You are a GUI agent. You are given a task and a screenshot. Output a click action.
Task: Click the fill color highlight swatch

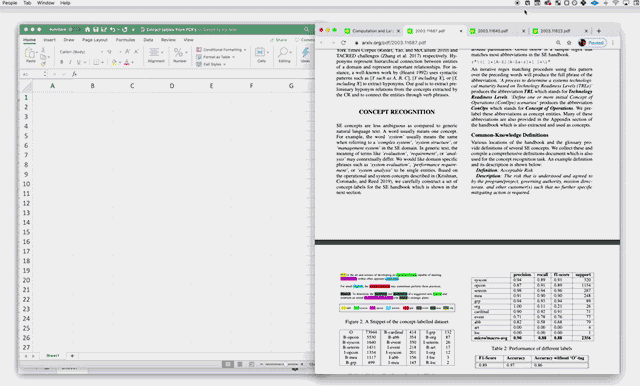(114, 62)
